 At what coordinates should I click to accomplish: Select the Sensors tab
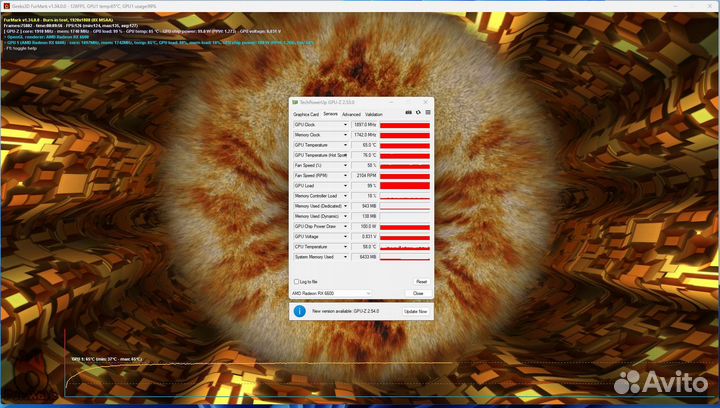coord(330,114)
